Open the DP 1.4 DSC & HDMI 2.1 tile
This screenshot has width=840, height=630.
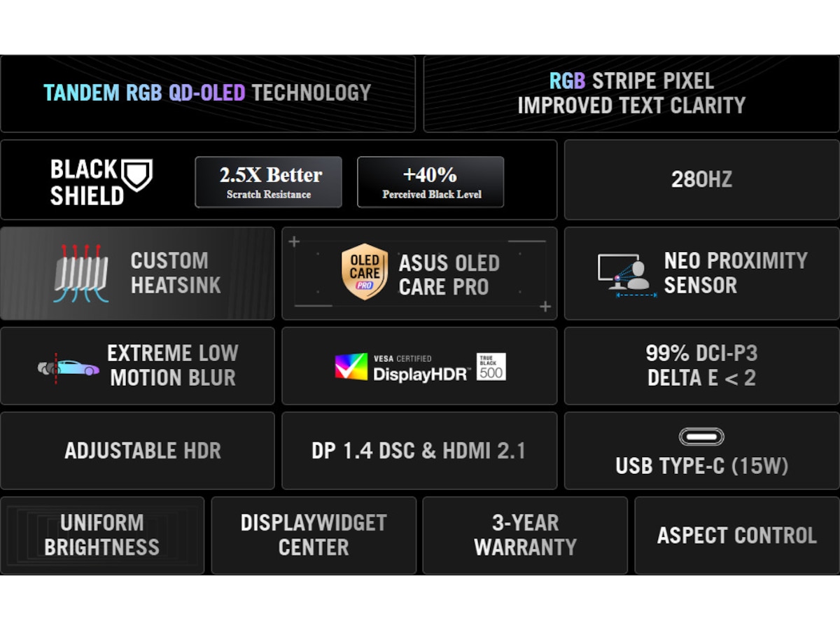[419, 451]
